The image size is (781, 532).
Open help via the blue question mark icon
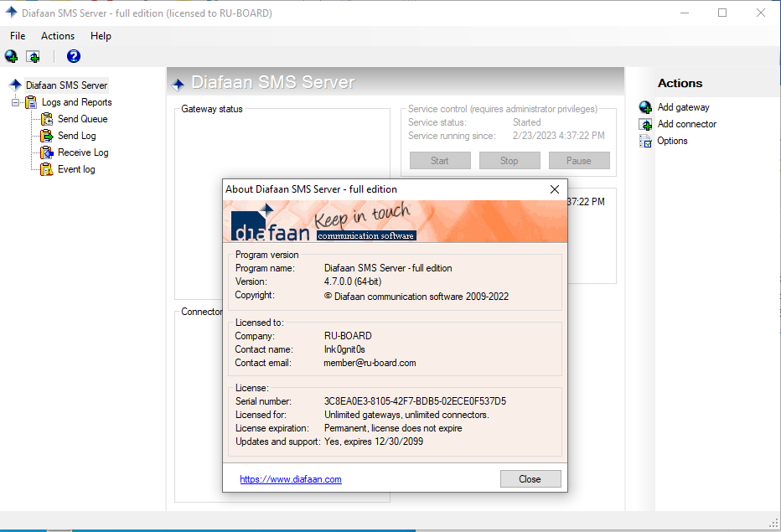(74, 56)
